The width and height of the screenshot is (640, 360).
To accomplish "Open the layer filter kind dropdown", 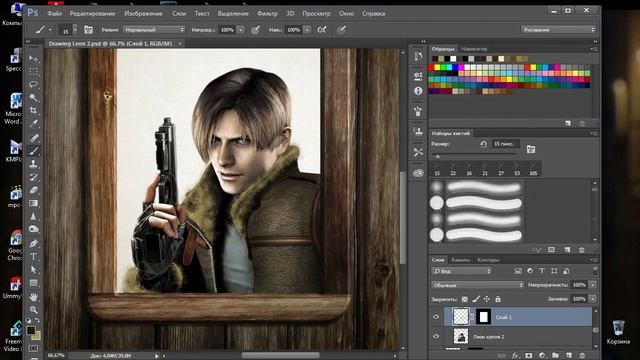I will 462,271.
